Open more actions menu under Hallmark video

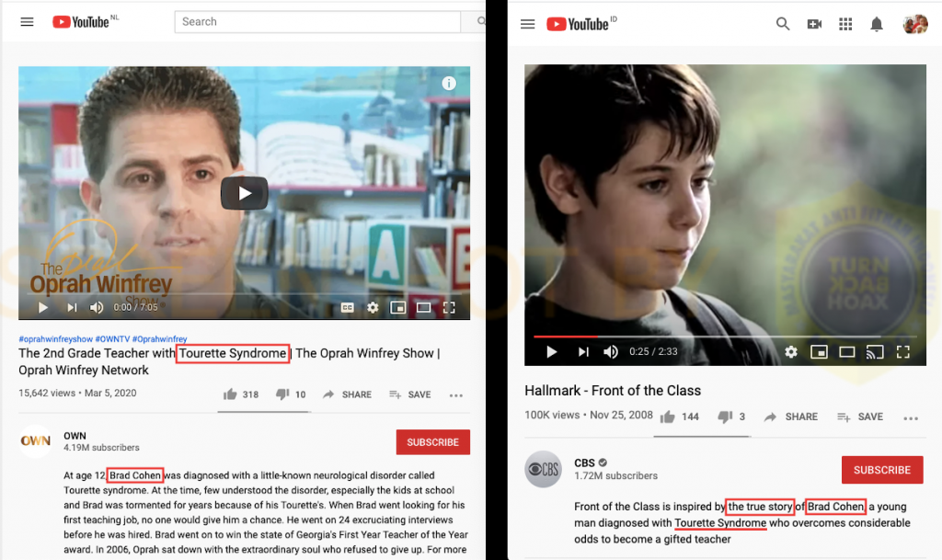pos(911,417)
